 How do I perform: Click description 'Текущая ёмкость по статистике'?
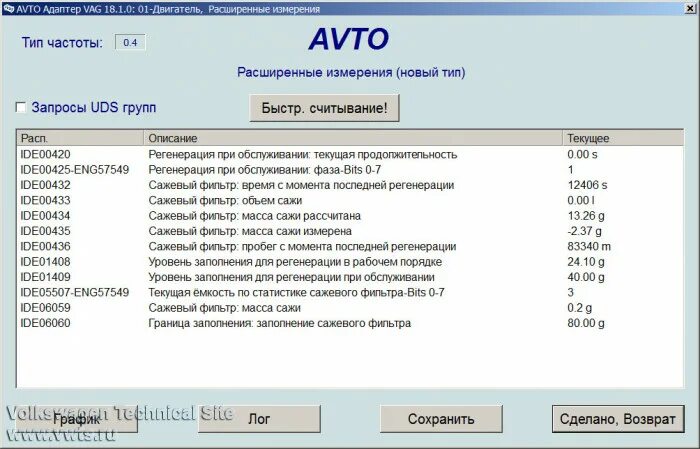pos(229,293)
